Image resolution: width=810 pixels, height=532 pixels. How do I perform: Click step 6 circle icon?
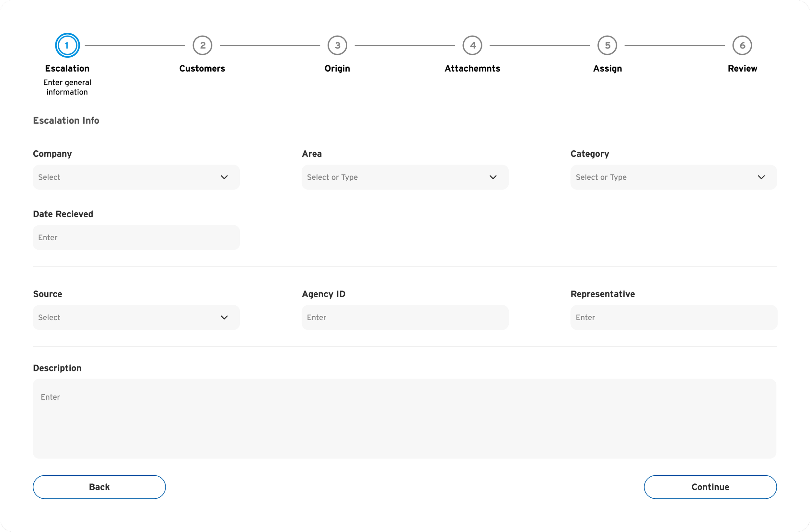point(742,45)
